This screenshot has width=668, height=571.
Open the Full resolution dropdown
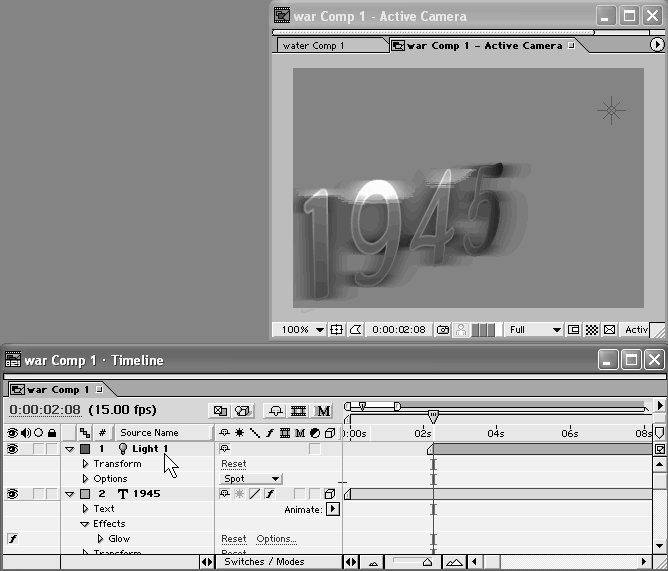535,330
